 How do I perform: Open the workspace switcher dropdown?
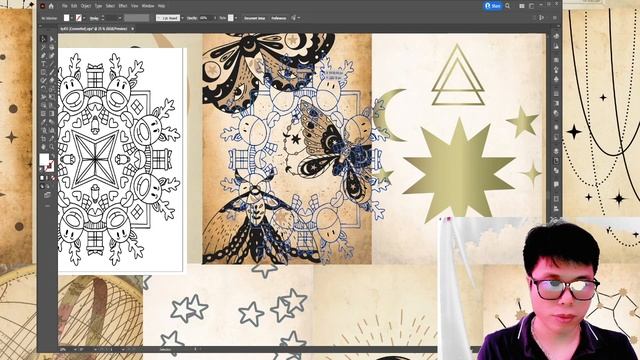(532, 6)
